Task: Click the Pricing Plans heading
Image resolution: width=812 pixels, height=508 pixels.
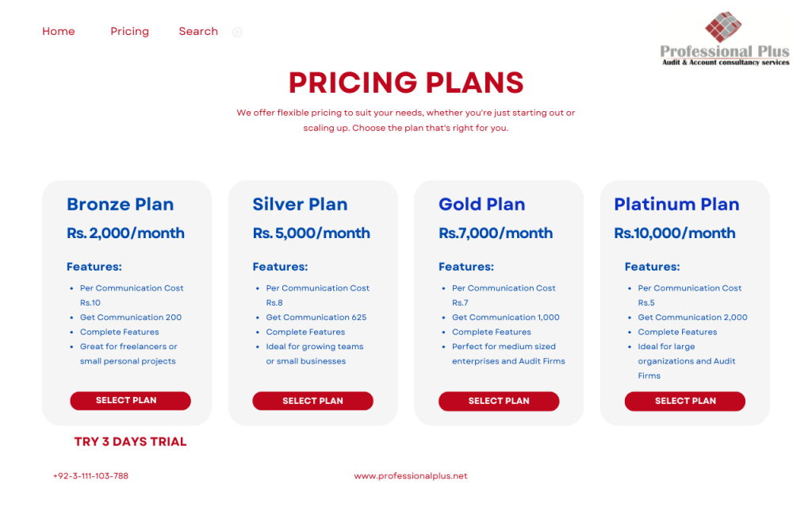Action: point(406,83)
